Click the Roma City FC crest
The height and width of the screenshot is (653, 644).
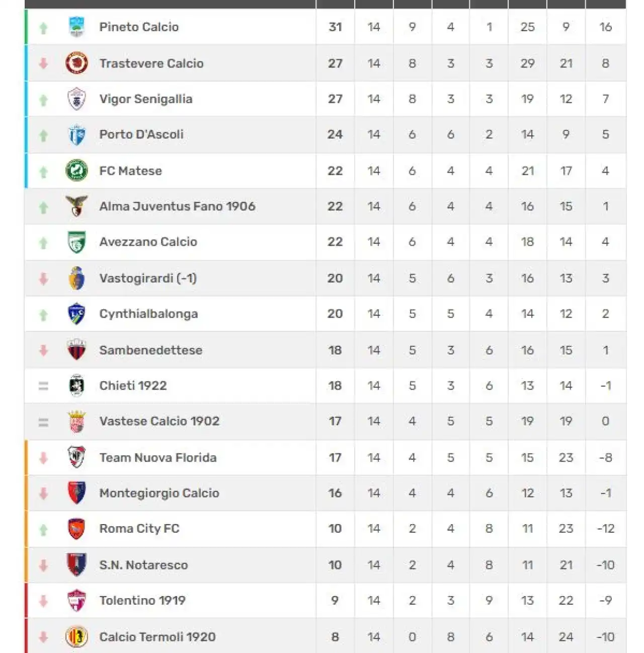coord(76,529)
